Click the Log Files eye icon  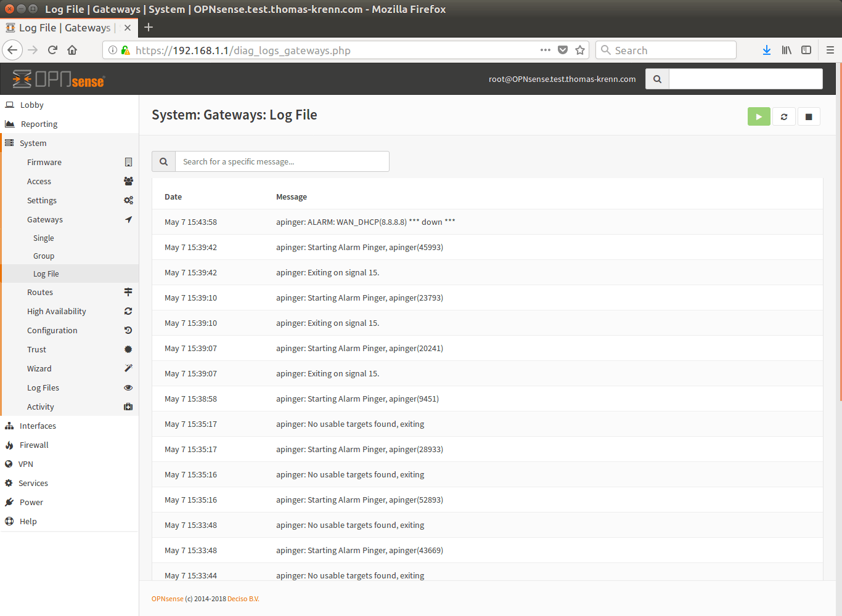click(128, 387)
